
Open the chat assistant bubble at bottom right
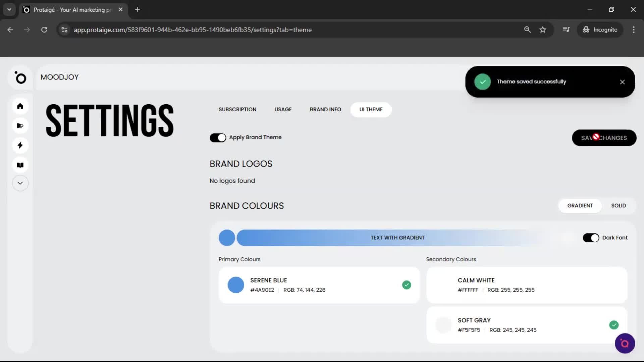pos(625,343)
